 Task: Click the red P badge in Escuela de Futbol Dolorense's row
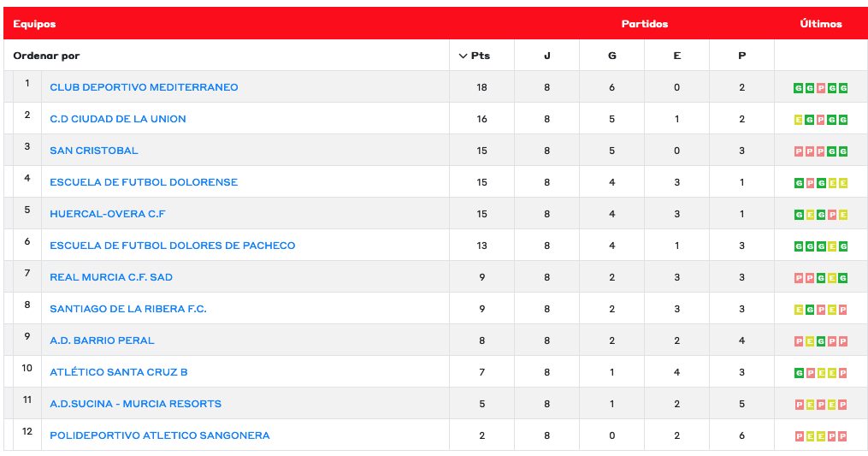(809, 183)
